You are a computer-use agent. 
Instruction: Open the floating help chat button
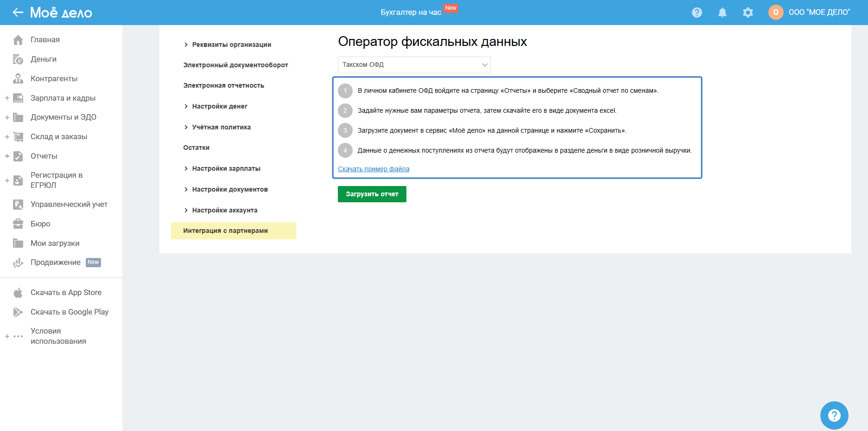[834, 415]
